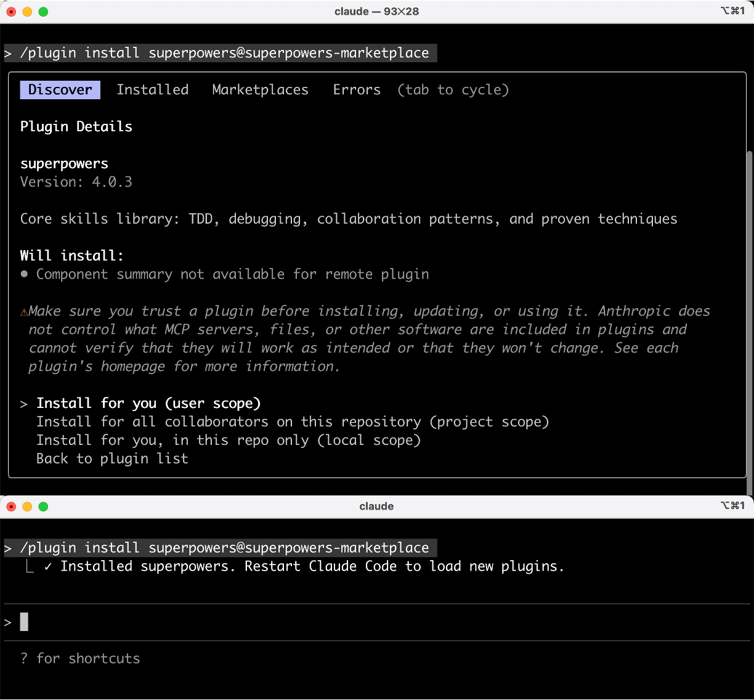The image size is (754, 700).
Task: Select Back to plugin list
Action: [x=112, y=459]
